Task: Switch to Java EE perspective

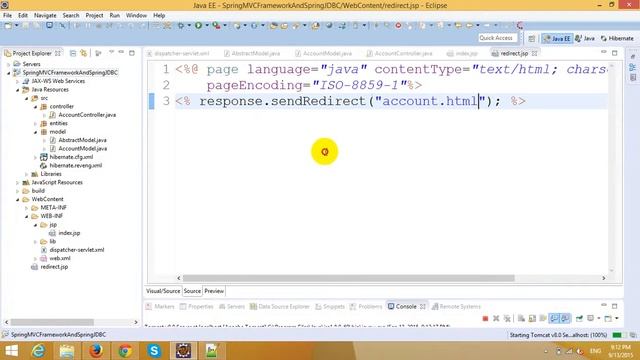Action: click(557, 38)
